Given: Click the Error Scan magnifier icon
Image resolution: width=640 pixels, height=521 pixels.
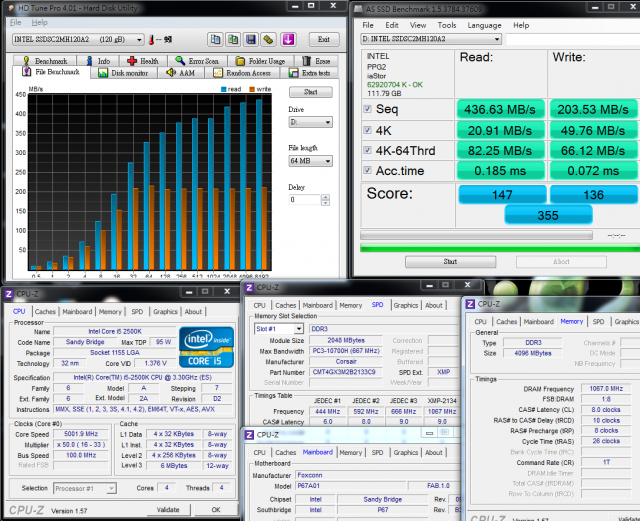Looking at the screenshot, I should (x=180, y=61).
